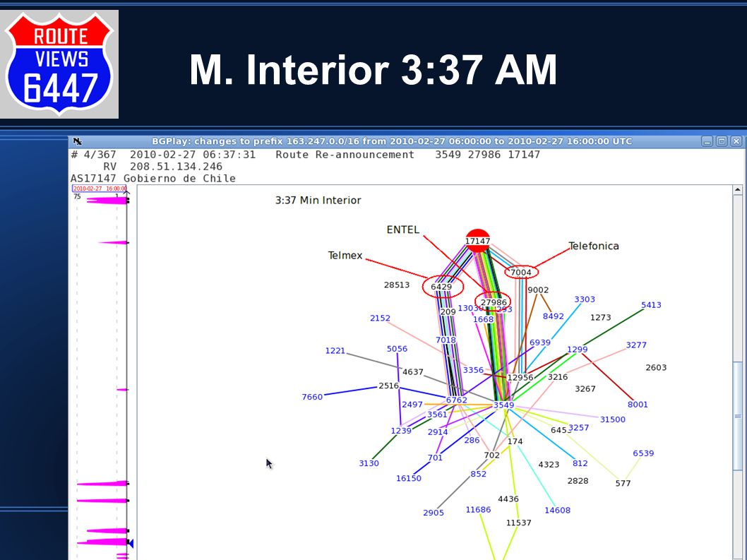747x560 pixels.
Task: Click AS node 3130
Action: coord(369,463)
